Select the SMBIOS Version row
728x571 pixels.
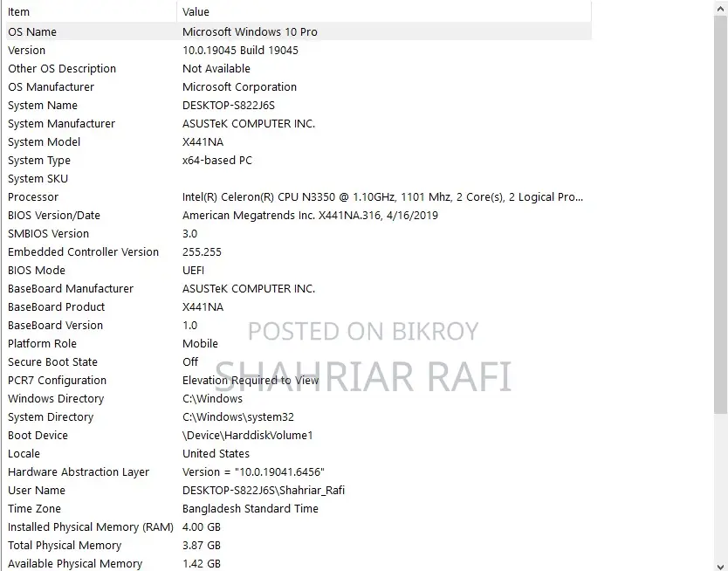298,233
